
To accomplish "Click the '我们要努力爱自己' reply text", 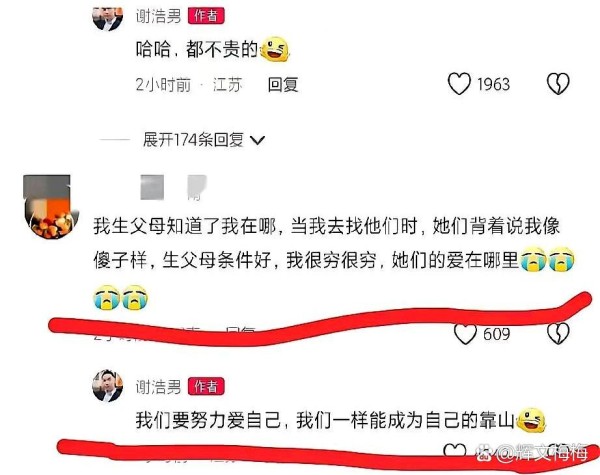I will [x=324, y=421].
